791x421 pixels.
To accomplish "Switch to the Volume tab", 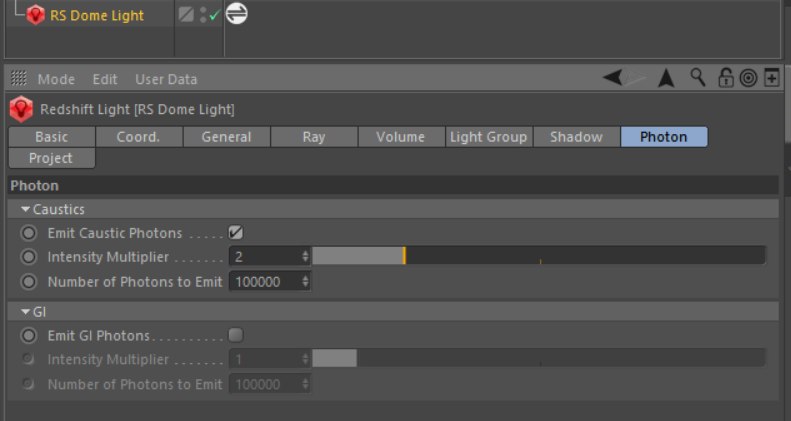I will [x=401, y=137].
